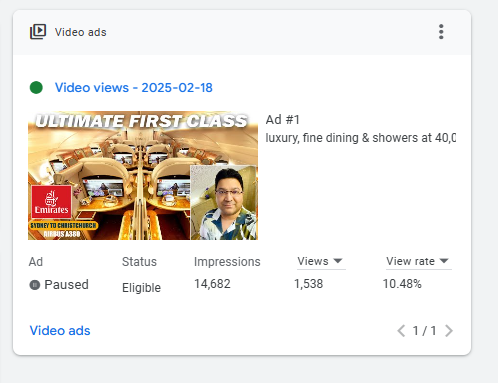
Task: Click the 10.48% view rate value
Action: [x=402, y=284]
